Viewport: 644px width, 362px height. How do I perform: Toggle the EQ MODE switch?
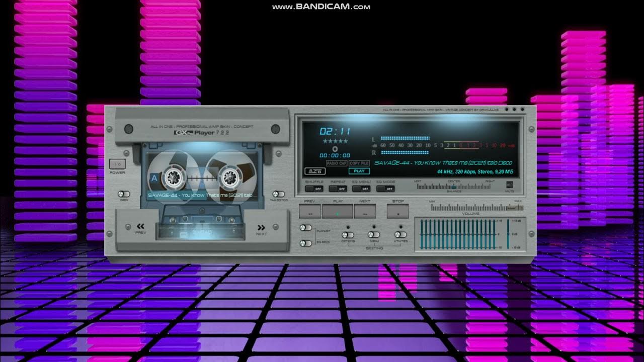[x=385, y=189]
